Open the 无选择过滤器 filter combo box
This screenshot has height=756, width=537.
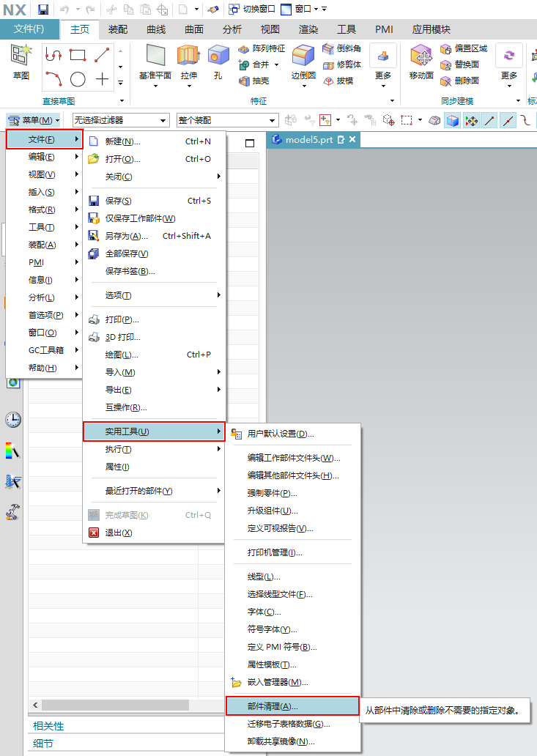pyautogui.click(x=120, y=120)
